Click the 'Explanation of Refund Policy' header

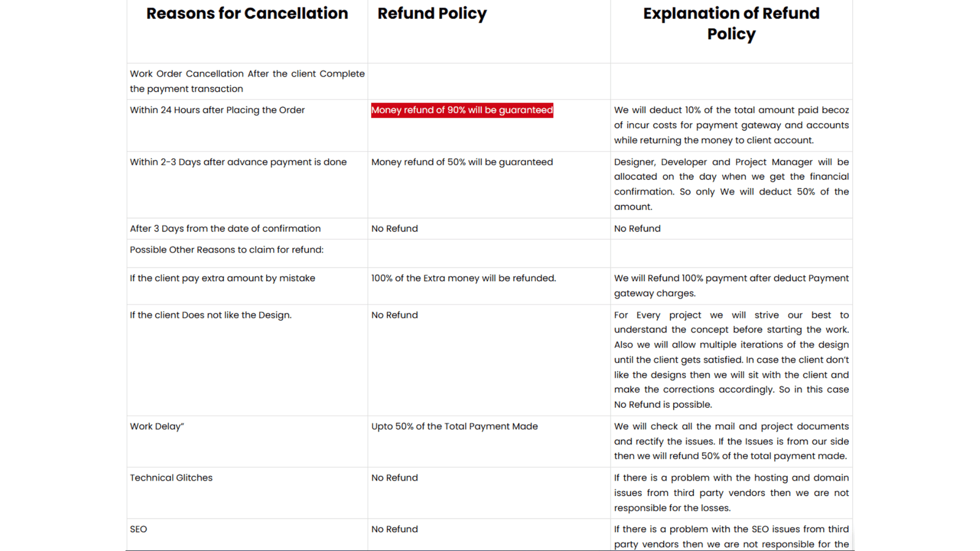pos(731,23)
